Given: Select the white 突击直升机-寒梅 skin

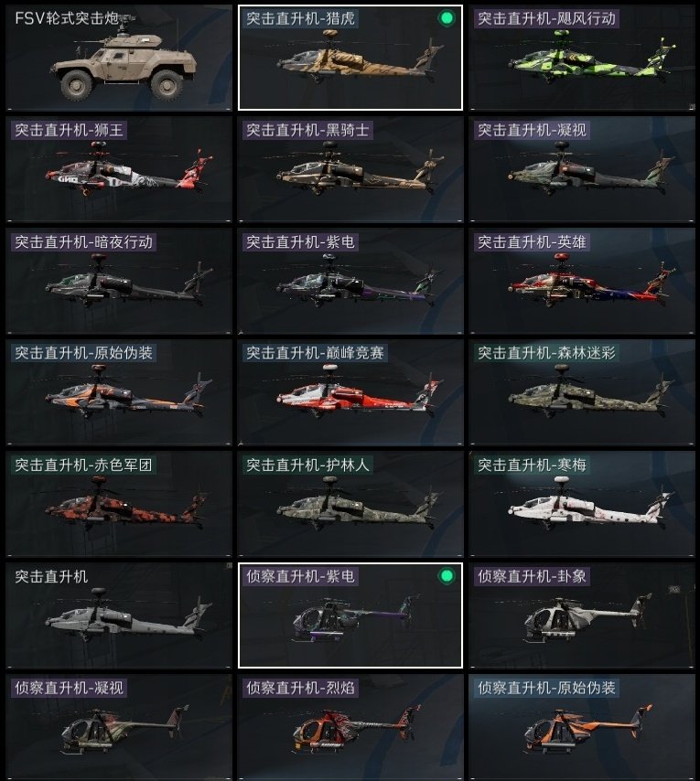Looking at the screenshot, I should [x=582, y=504].
